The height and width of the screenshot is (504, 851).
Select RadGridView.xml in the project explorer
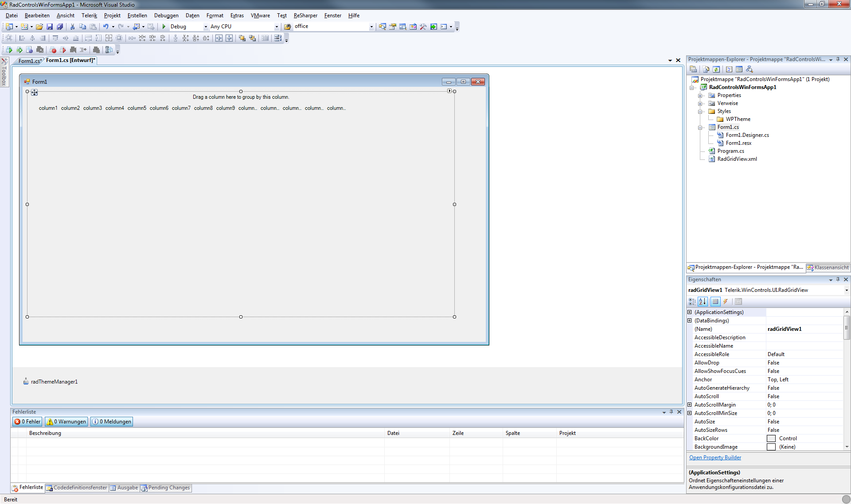737,159
